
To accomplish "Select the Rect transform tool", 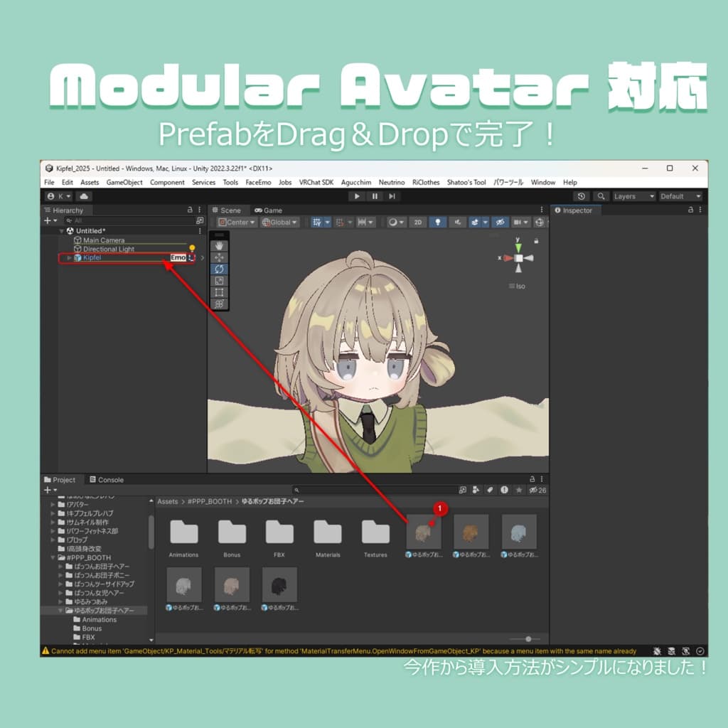I will pos(219,292).
